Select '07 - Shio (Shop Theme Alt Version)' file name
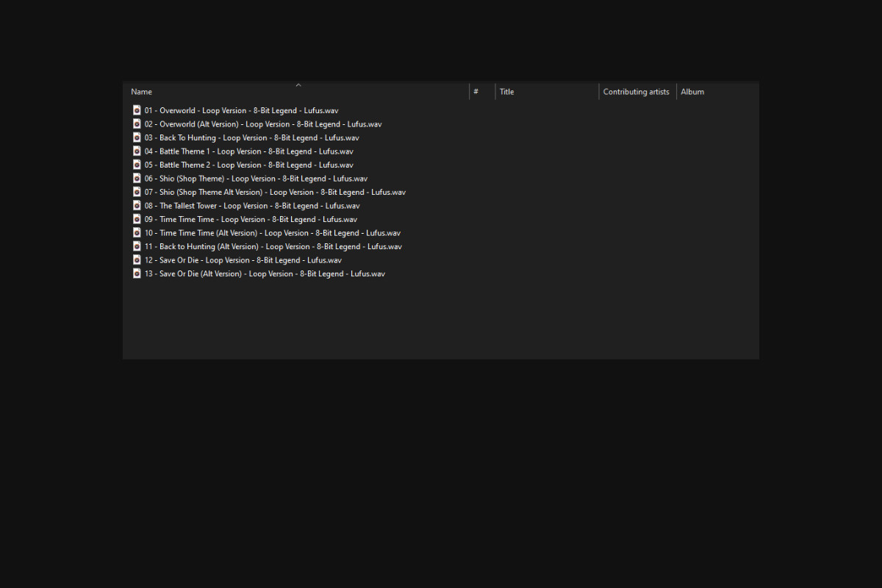882x588 pixels. click(x=275, y=192)
